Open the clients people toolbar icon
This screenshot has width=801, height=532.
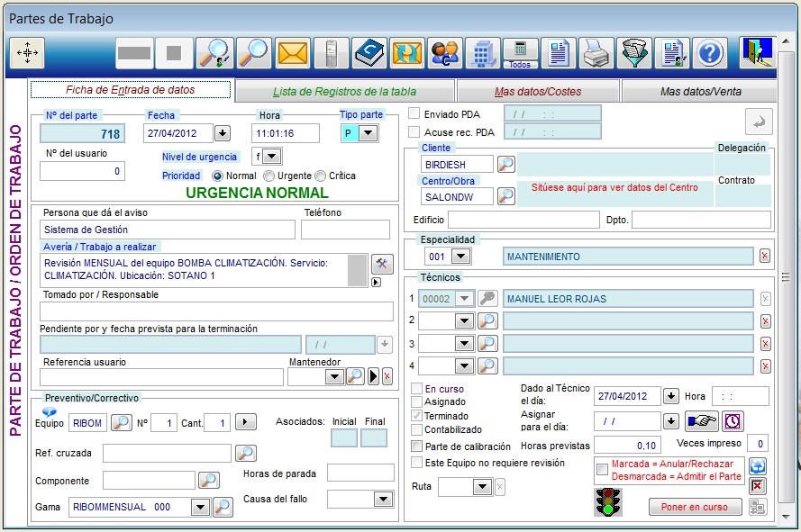pos(445,52)
